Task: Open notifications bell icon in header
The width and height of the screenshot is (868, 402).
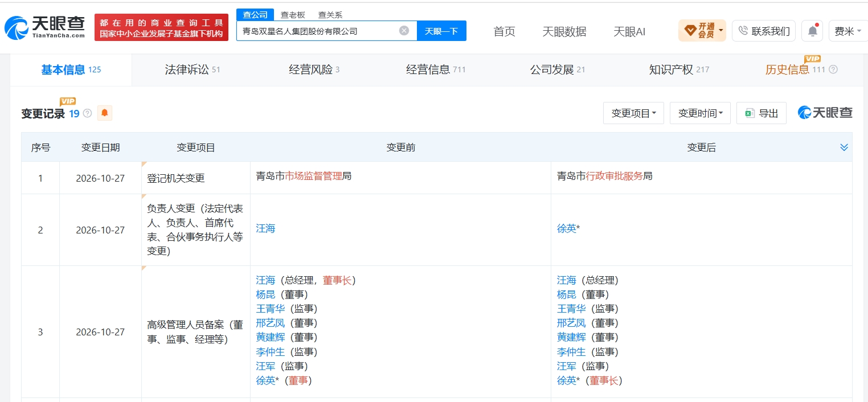Action: pos(812,31)
